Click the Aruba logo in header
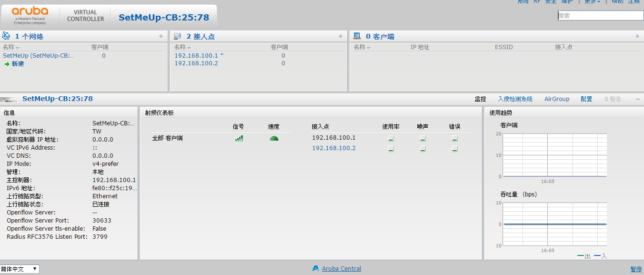 click(30, 15)
